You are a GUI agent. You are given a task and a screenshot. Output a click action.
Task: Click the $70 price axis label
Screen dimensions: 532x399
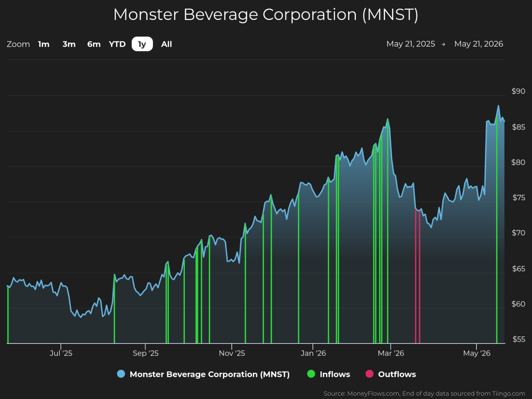pyautogui.click(x=518, y=233)
